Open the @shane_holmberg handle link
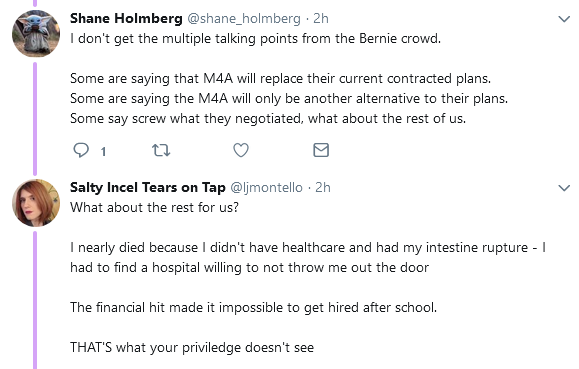The height and width of the screenshot is (369, 579). [244, 18]
